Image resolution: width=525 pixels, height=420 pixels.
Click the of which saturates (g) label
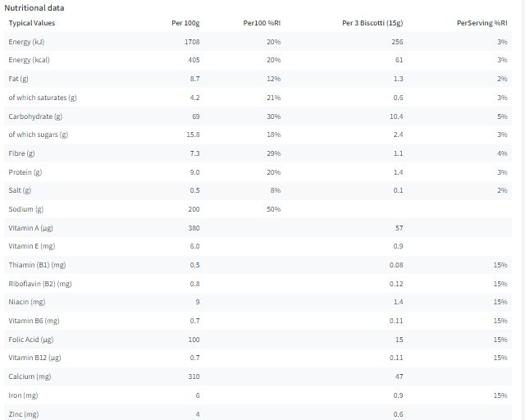(x=43, y=98)
